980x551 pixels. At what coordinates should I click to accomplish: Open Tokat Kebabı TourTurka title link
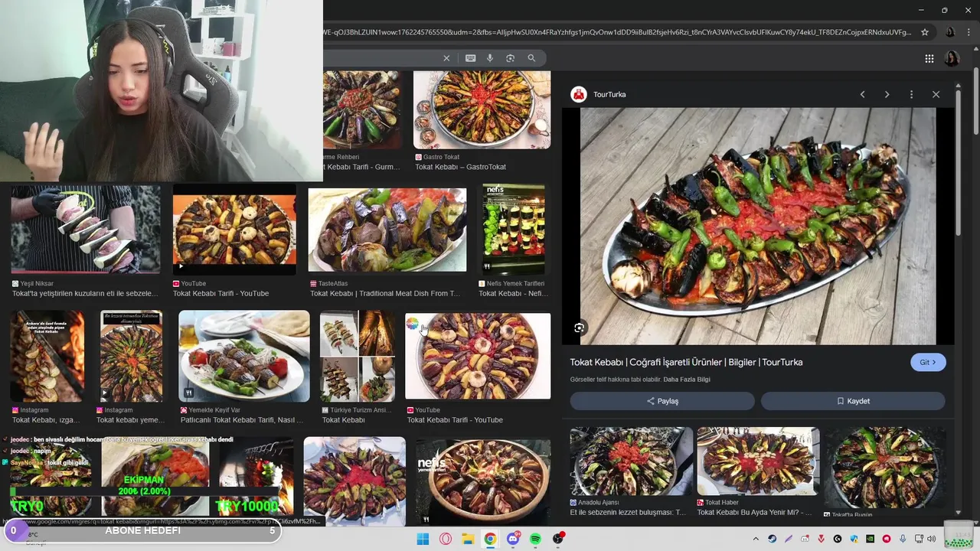(x=686, y=362)
